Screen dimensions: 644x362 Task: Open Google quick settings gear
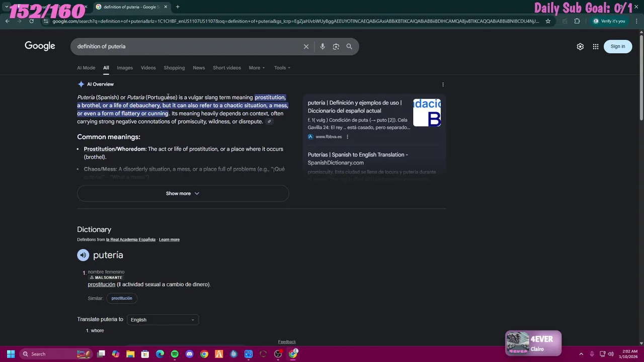click(580, 46)
